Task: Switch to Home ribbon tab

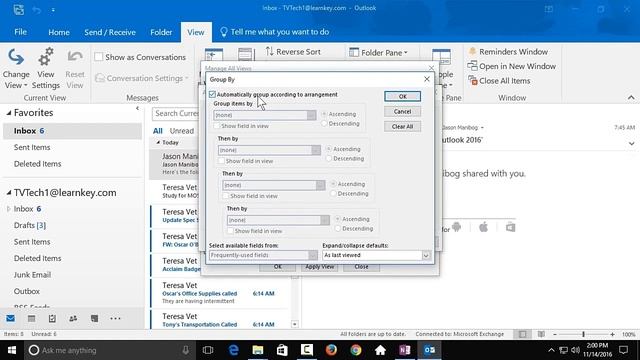Action: [59, 32]
